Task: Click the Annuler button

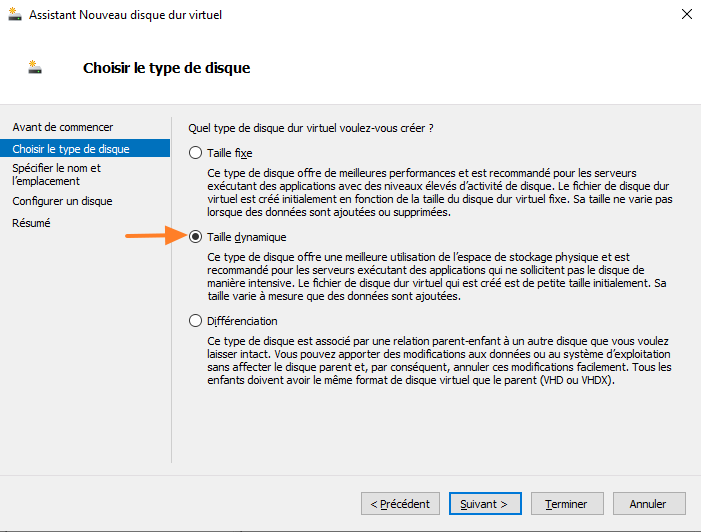Action: pyautogui.click(x=649, y=504)
